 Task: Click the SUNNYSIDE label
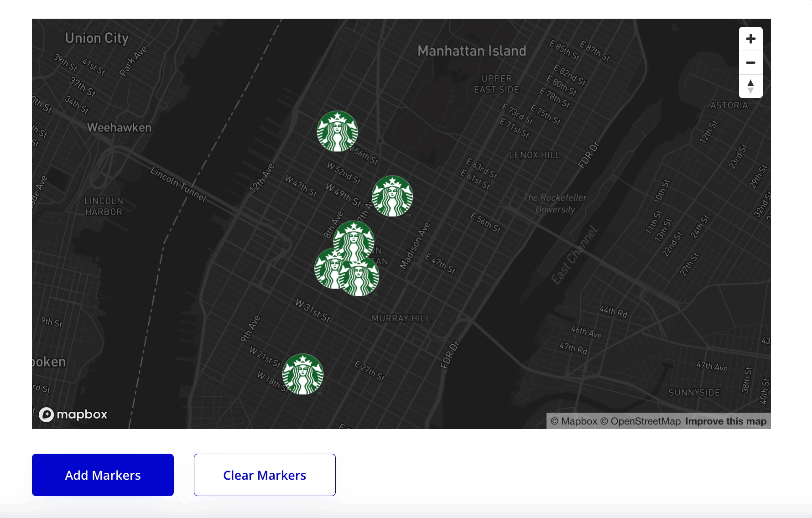click(694, 393)
